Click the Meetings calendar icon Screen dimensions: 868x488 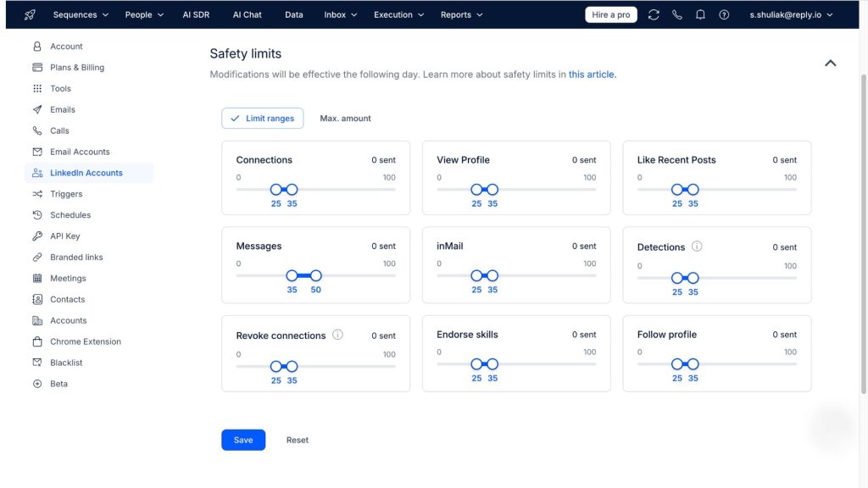tap(37, 278)
